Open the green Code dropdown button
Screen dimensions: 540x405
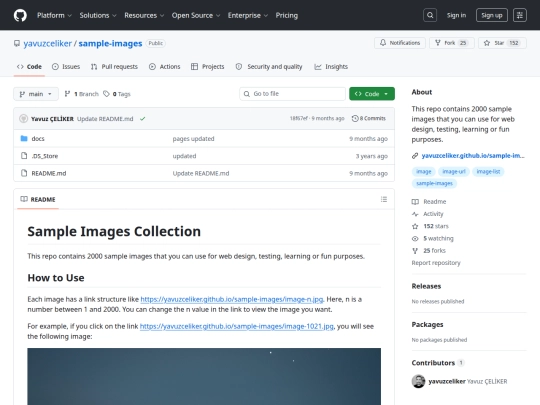click(372, 94)
